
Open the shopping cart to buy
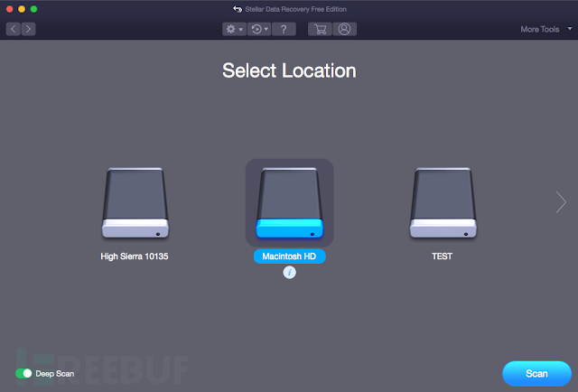(320, 29)
